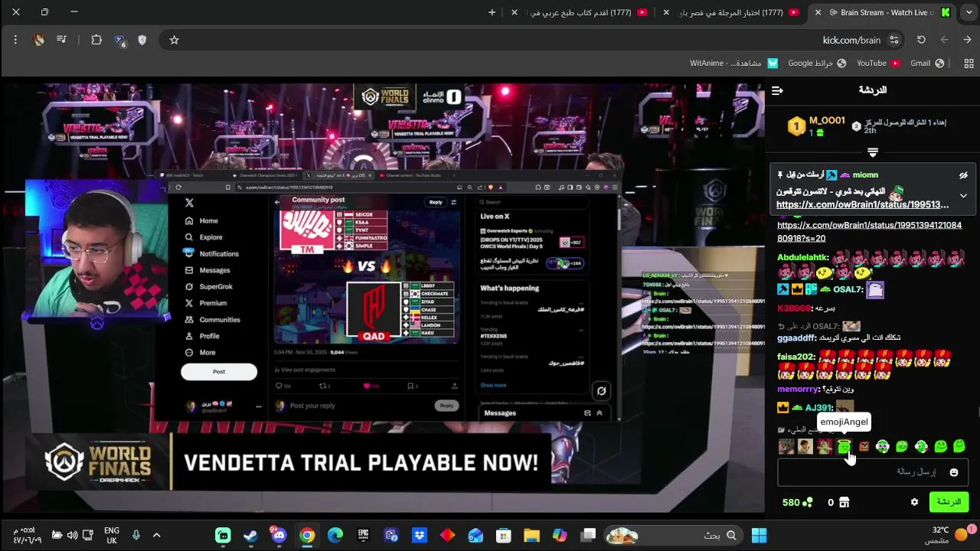This screenshot has height=551, width=980.
Task: Open a new browser tab
Action: 492,12
